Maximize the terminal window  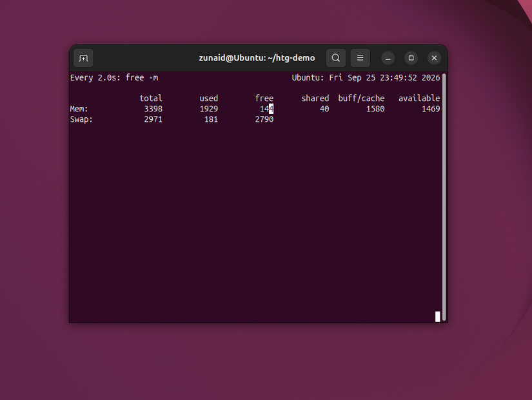(x=411, y=58)
